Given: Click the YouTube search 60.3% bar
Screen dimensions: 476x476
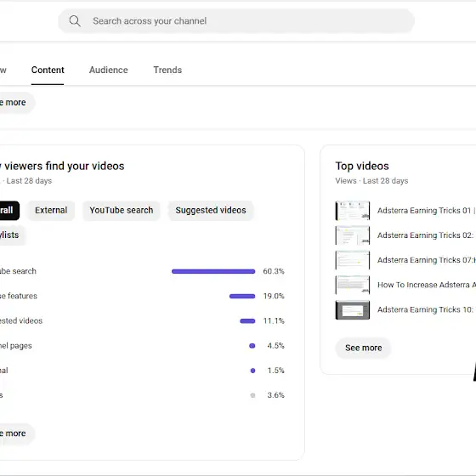Looking at the screenshot, I should click(213, 271).
